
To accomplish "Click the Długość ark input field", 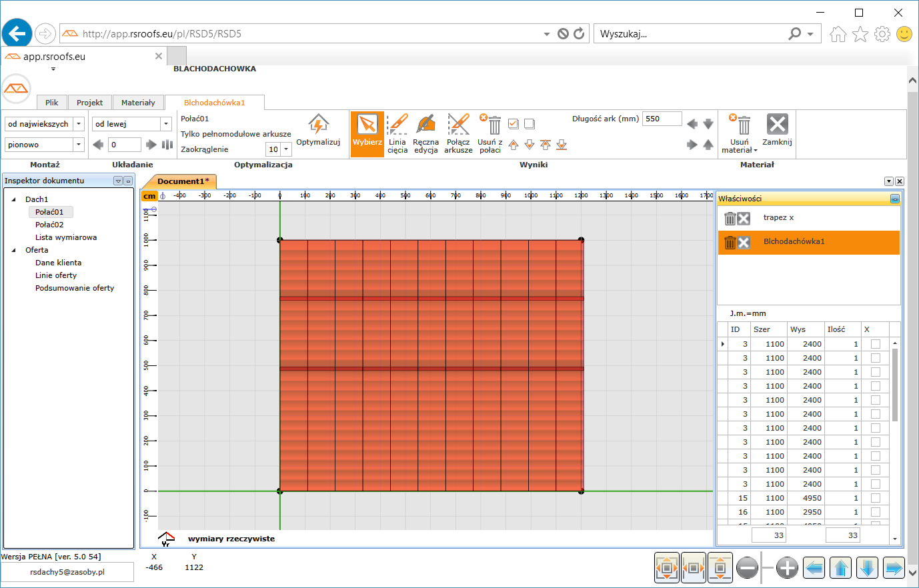I will point(662,119).
